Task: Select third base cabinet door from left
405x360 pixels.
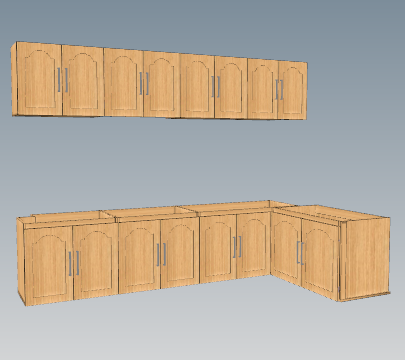Action: point(140,257)
